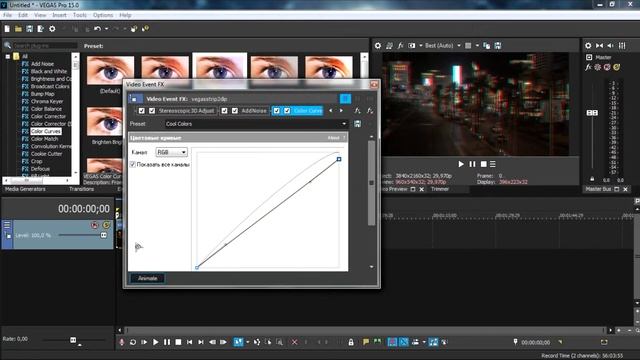Screen dimensions: 640x360
Task: Click the Insert Marker flag icon
Action: 366,342
